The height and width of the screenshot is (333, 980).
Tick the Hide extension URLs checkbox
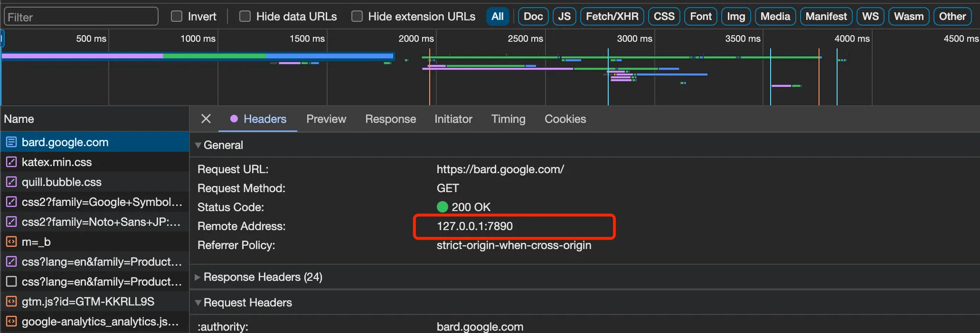357,17
